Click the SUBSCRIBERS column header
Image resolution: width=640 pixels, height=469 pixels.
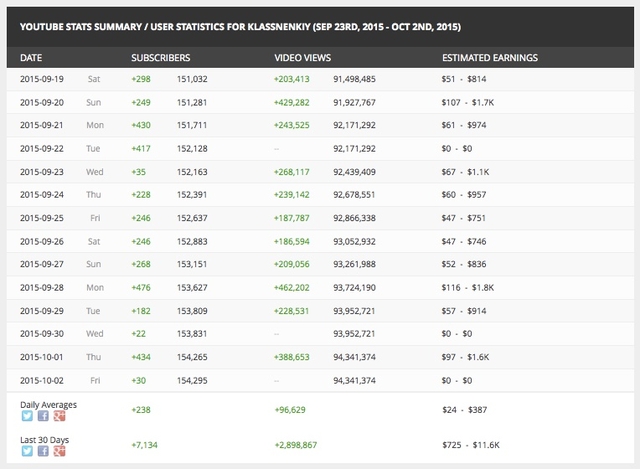tap(160, 58)
